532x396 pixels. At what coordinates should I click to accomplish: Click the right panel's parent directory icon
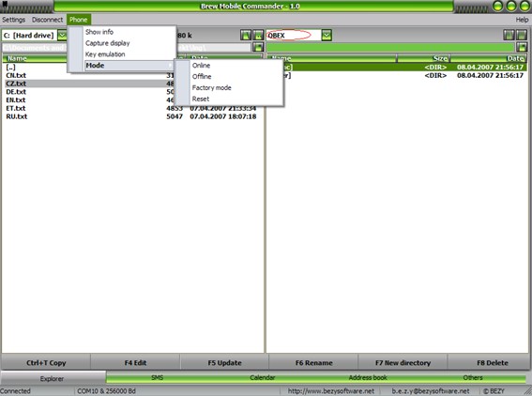point(522,35)
